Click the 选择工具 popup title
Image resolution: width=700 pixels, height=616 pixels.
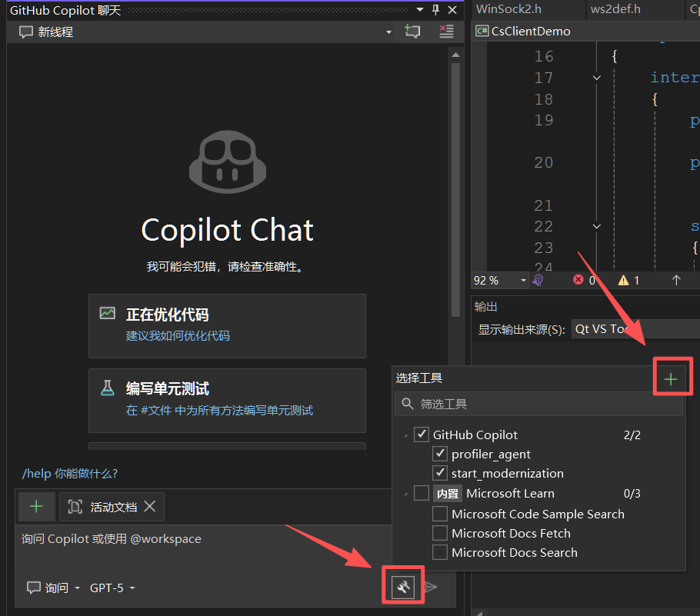[x=418, y=378]
